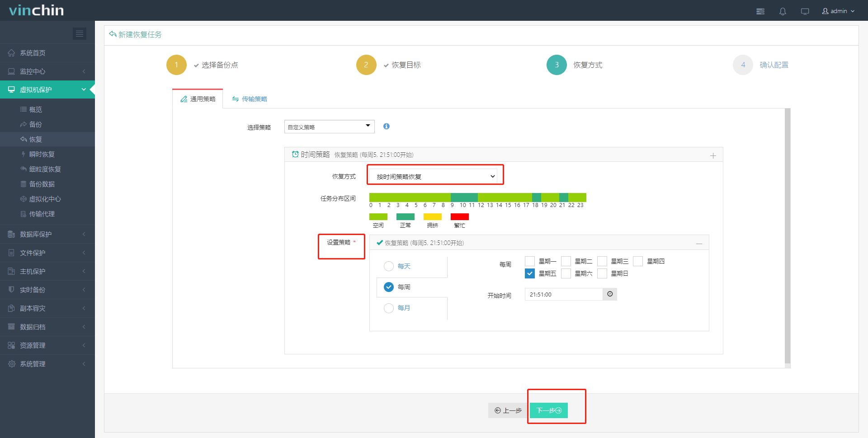Collapse 虚拟机保护 section

[47, 89]
